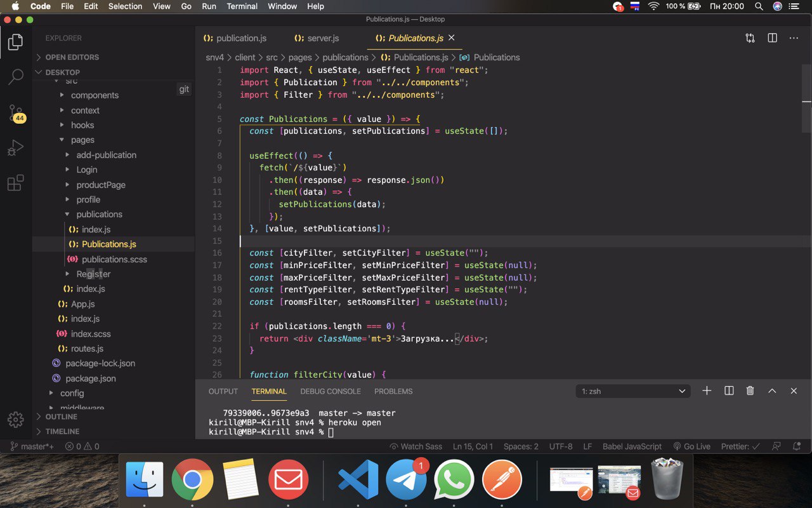
Task: Open the red mail app in Dock
Action: (288, 479)
